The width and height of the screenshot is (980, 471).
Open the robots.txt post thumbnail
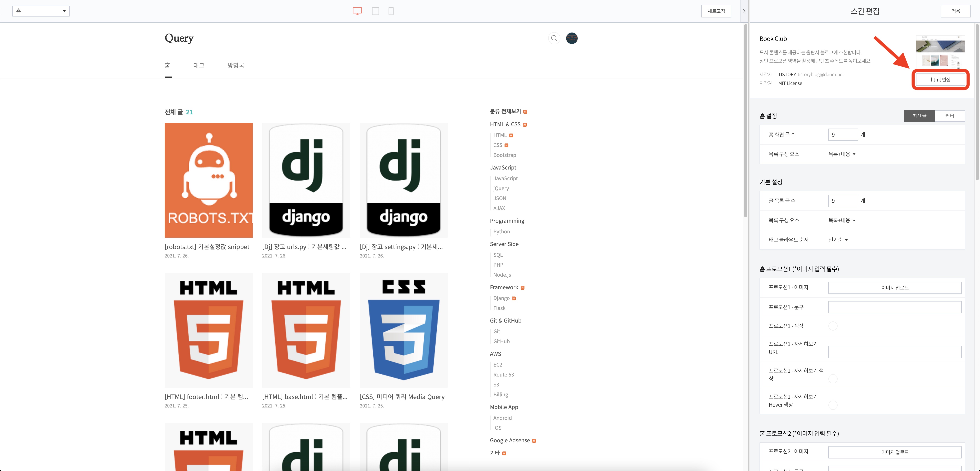tap(208, 180)
